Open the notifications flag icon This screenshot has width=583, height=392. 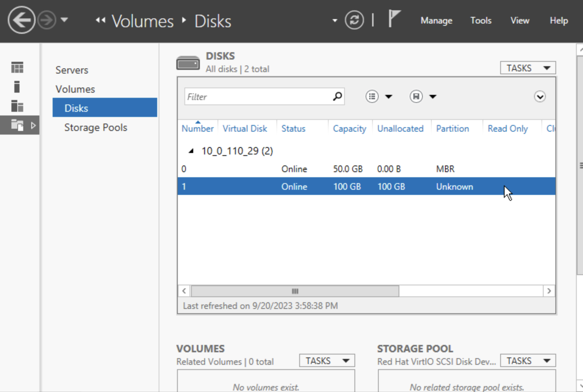pos(394,19)
